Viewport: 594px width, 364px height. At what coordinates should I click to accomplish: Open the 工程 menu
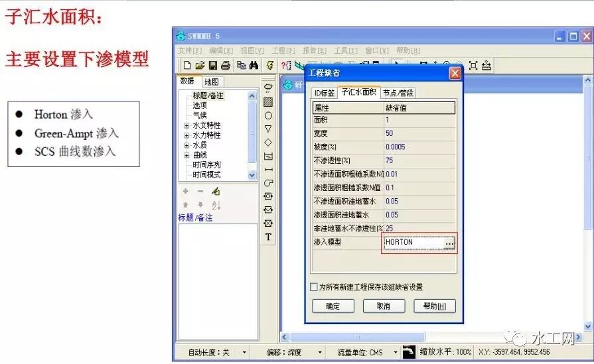click(x=283, y=50)
